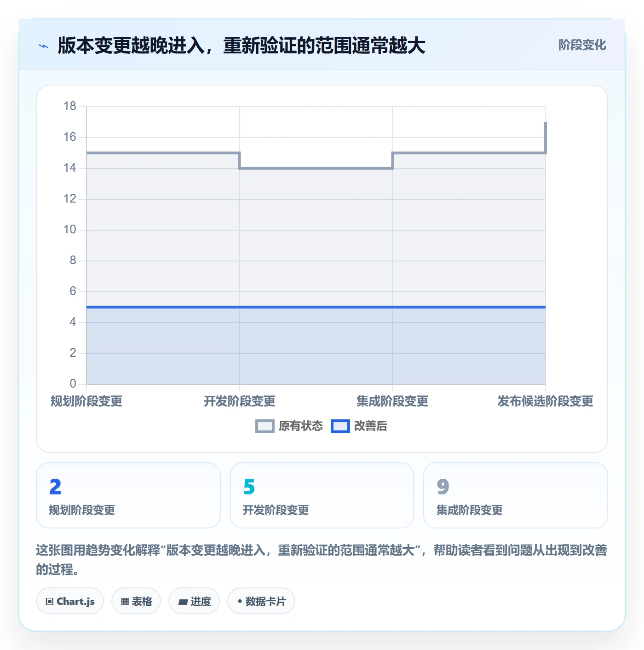This screenshot has width=644, height=650.
Task: Click the 进度 chip bar icon
Action: point(183,602)
